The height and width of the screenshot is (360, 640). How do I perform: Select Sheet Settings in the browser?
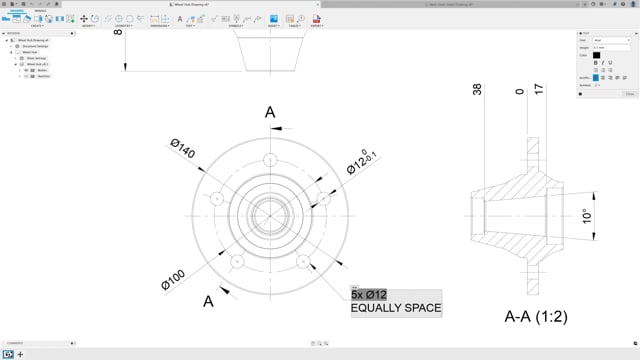tap(36, 58)
